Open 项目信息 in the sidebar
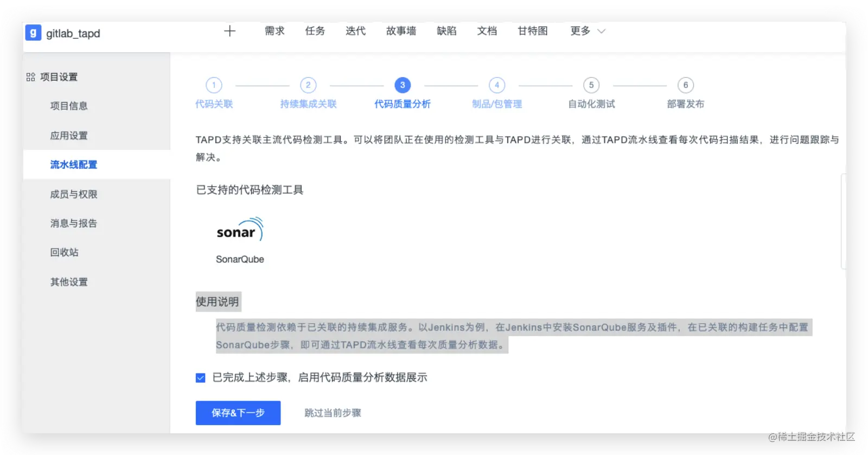Screen dimensions: 868x455 (69, 106)
